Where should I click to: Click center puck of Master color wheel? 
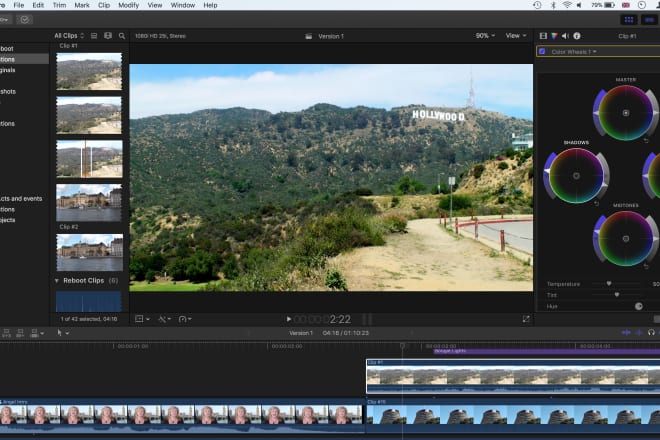[x=626, y=113]
